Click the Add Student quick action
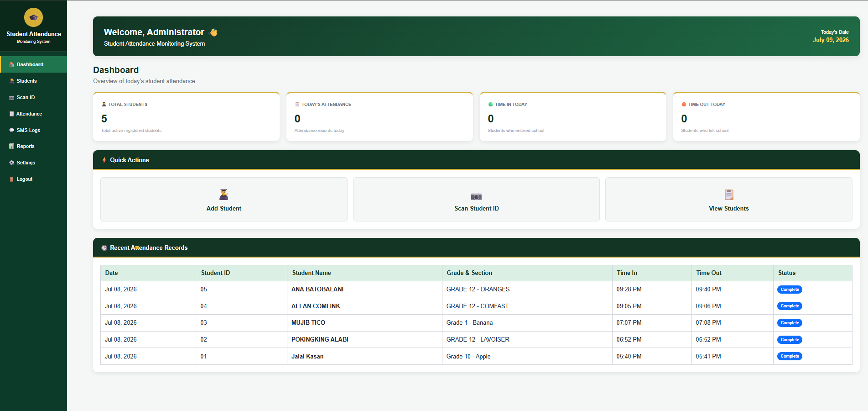The height and width of the screenshot is (411, 868). (x=224, y=200)
